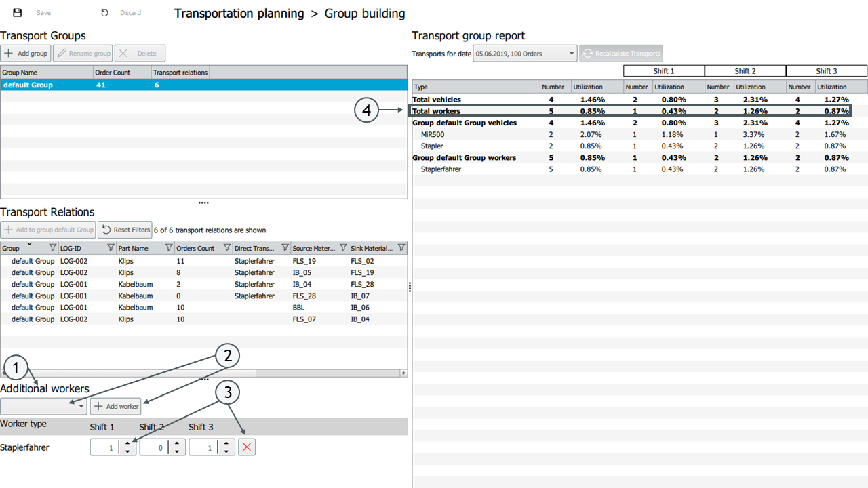Open the Transports for date dropdown
The image size is (868, 488).
point(525,54)
